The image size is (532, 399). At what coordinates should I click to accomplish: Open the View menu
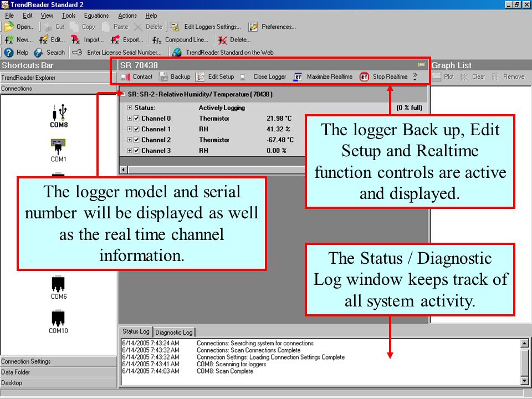pyautogui.click(x=47, y=16)
